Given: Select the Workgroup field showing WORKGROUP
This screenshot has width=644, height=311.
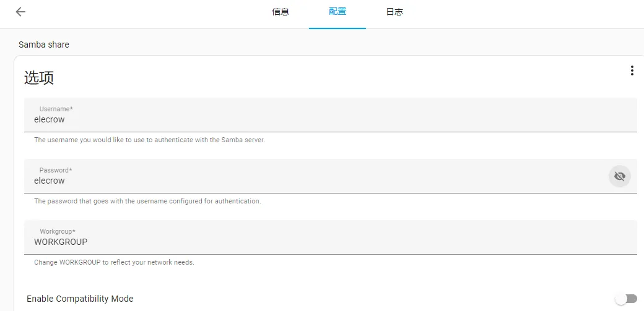Looking at the screenshot, I should coord(331,237).
